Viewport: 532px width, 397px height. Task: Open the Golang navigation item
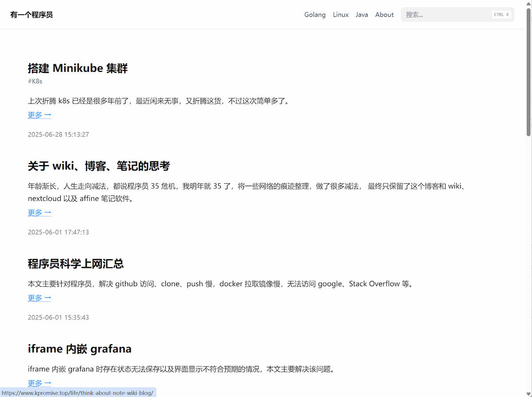point(315,15)
